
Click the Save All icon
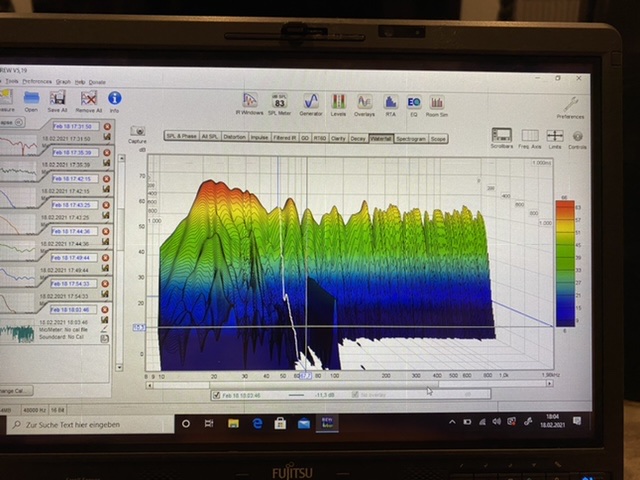57,99
